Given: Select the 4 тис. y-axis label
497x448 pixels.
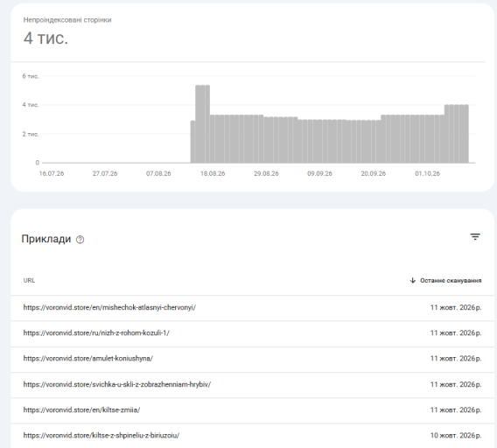Looking at the screenshot, I should click(31, 105).
